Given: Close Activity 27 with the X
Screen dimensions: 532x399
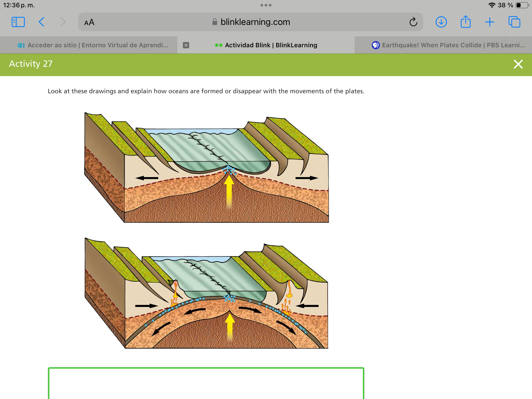Looking at the screenshot, I should pyautogui.click(x=518, y=64).
